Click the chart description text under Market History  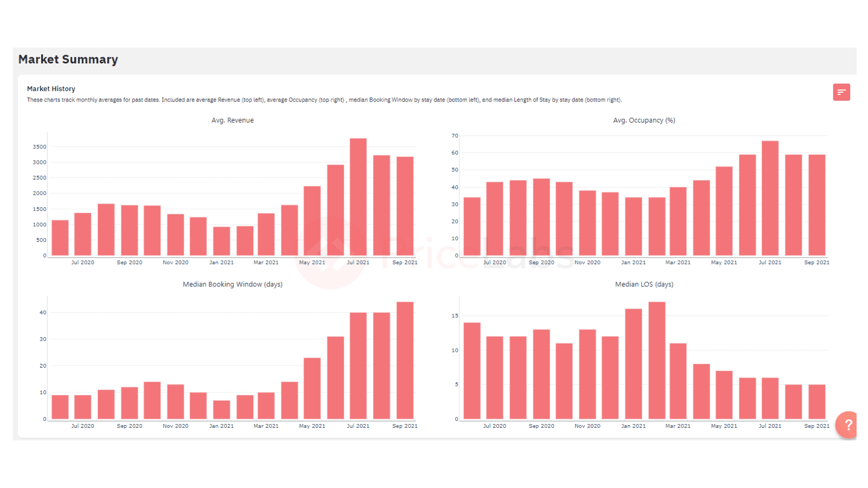point(324,100)
